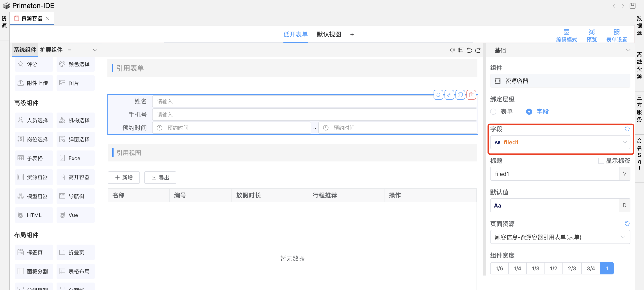The width and height of the screenshot is (644, 290).
Task: Click the 导出 export button
Action: pos(160,177)
